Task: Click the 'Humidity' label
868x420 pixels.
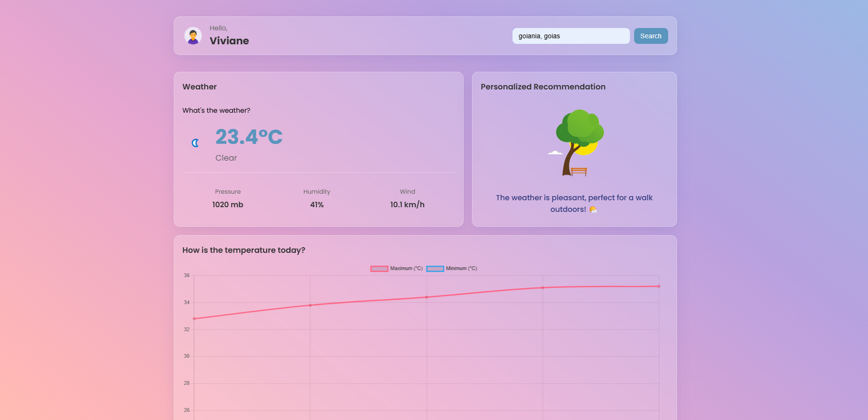Action: (x=317, y=192)
